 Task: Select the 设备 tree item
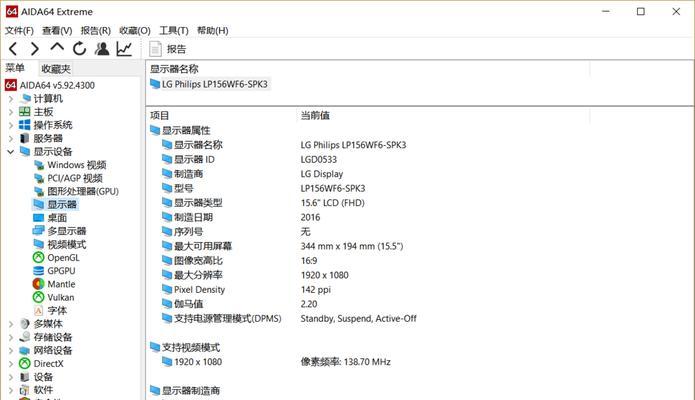coord(43,377)
